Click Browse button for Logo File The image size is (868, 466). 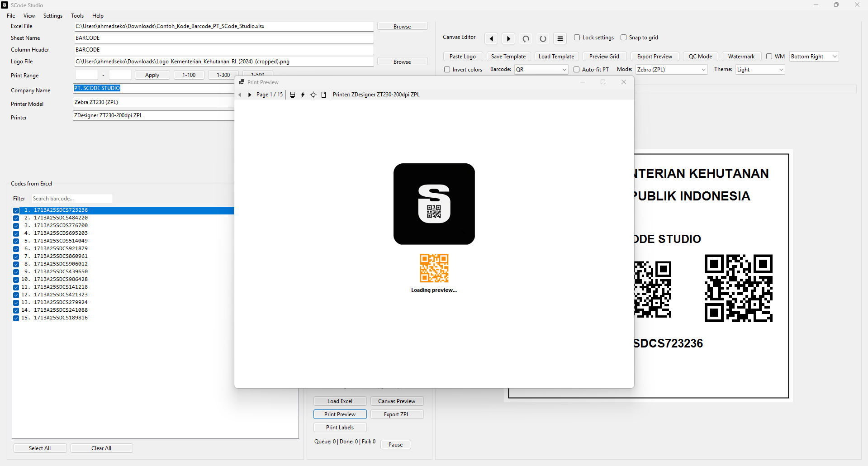click(402, 62)
